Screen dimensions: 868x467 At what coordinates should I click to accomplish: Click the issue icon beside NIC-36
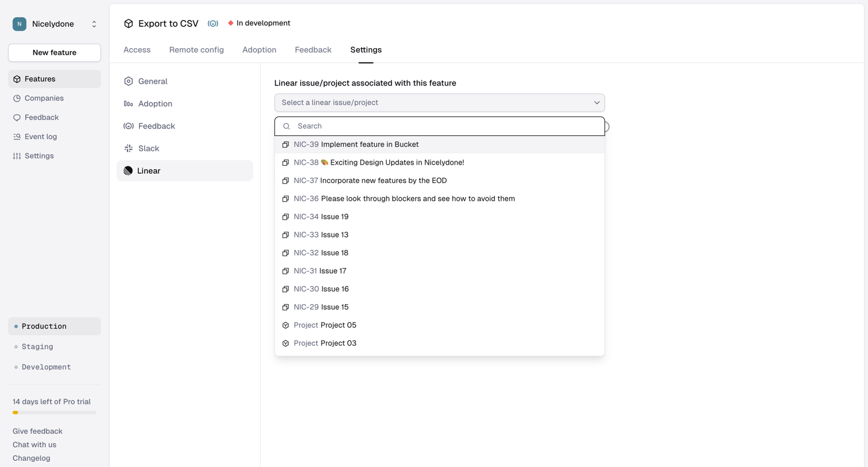(x=285, y=199)
